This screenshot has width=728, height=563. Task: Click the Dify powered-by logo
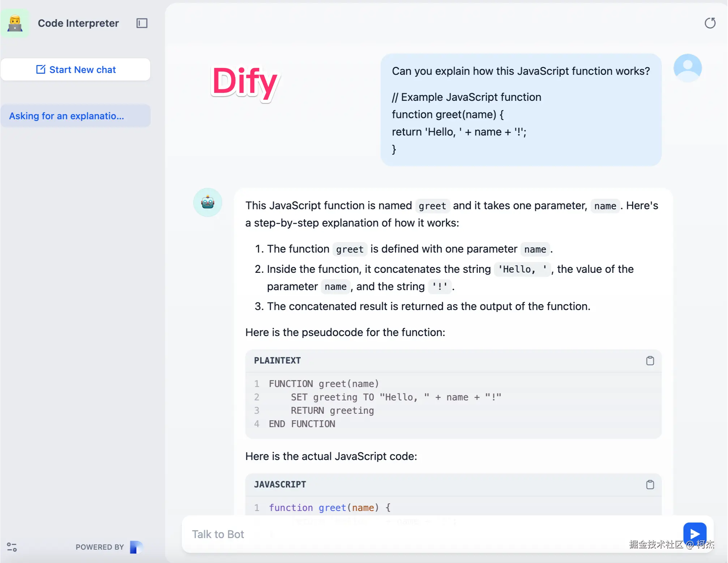coord(136,547)
